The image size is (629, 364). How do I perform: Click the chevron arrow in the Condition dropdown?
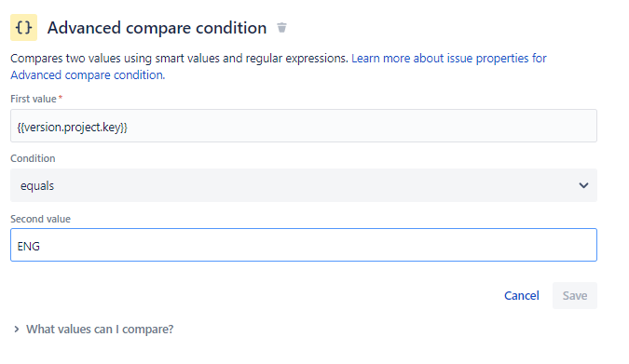[583, 185]
